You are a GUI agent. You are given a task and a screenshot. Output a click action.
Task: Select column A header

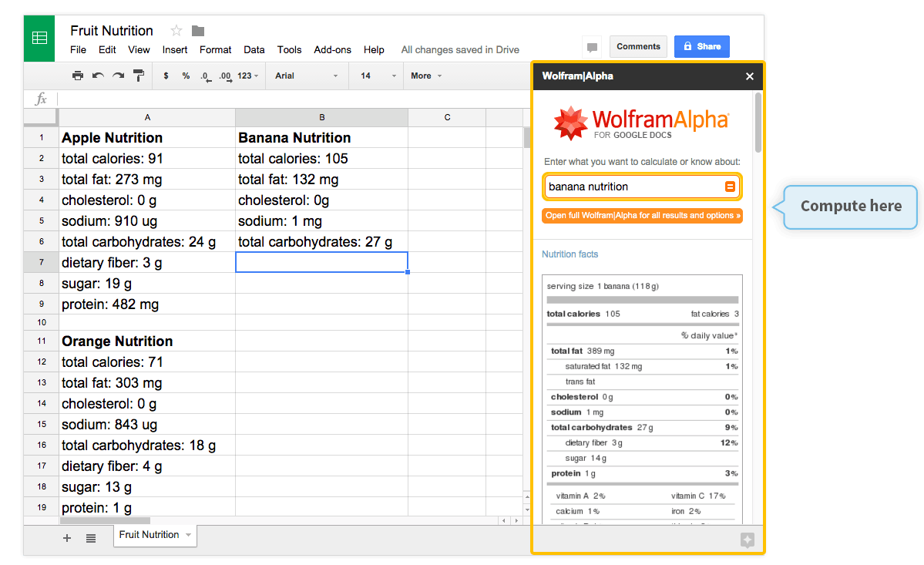point(147,117)
